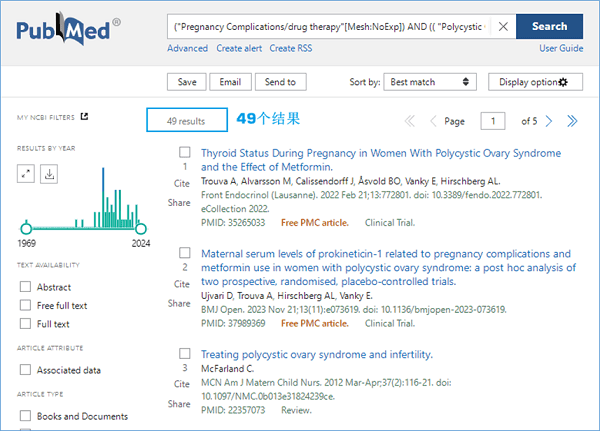Open the Treating polycystic ovary syndrome article
This screenshot has width=600, height=431.
[x=317, y=354]
